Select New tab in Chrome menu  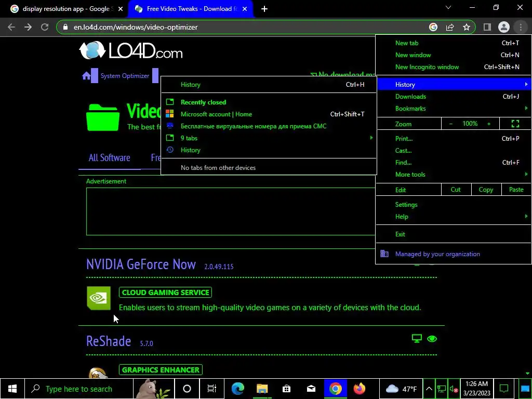453,43
